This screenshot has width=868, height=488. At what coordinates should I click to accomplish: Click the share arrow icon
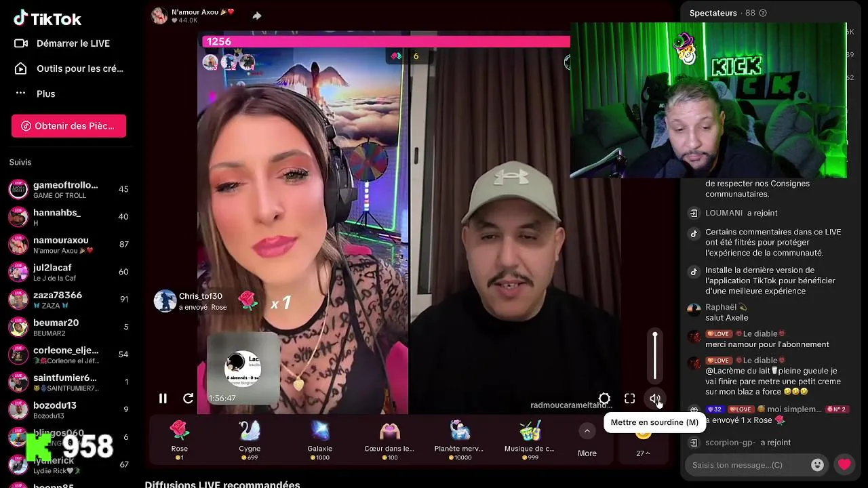(x=257, y=16)
